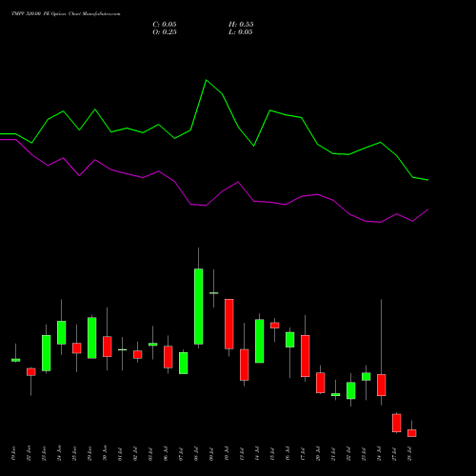The width and height of the screenshot is (476, 476).
Task: Click the green line peak above 09 Jul
Action: (207, 80)
